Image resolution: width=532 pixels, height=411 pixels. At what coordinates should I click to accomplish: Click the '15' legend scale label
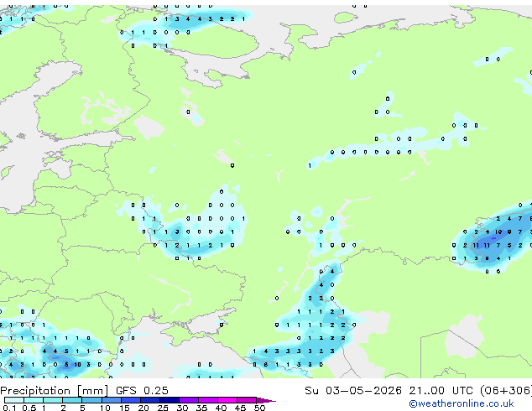click(x=124, y=408)
